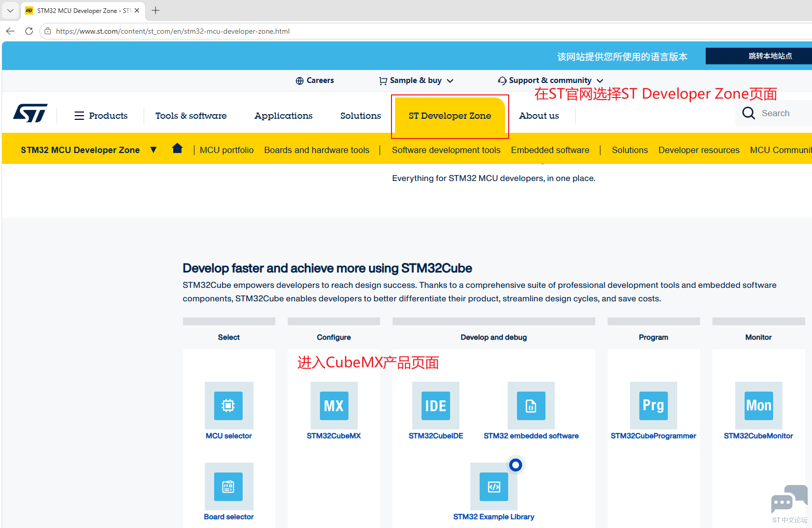Click the STM32 MCU Developer Zone title
Image resolution: width=812 pixels, height=528 pixels.
click(x=80, y=150)
